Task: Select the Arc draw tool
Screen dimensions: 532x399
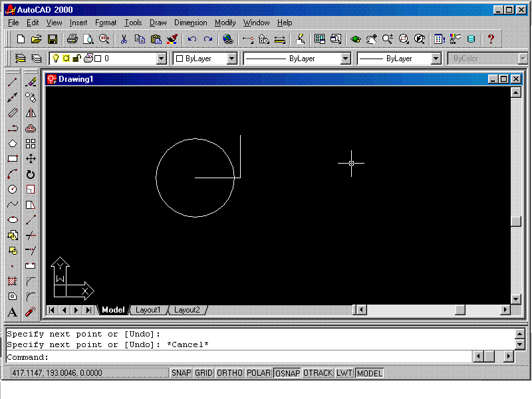Action: pyautogui.click(x=13, y=174)
